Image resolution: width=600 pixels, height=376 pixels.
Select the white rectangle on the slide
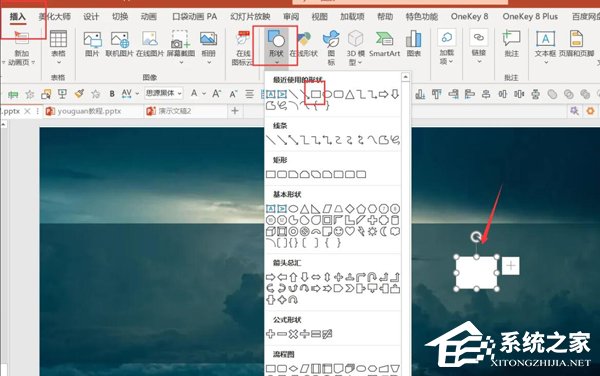click(476, 273)
